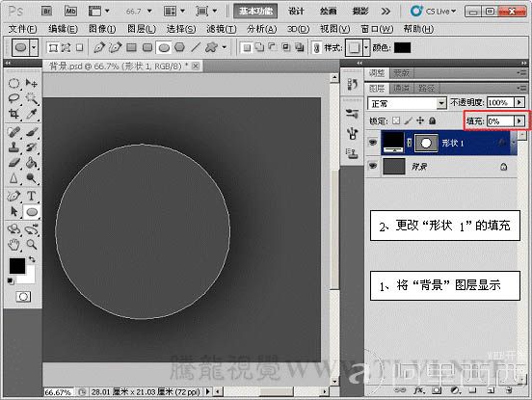Launch Adobe Bridge from the Br icon

(x=47, y=12)
